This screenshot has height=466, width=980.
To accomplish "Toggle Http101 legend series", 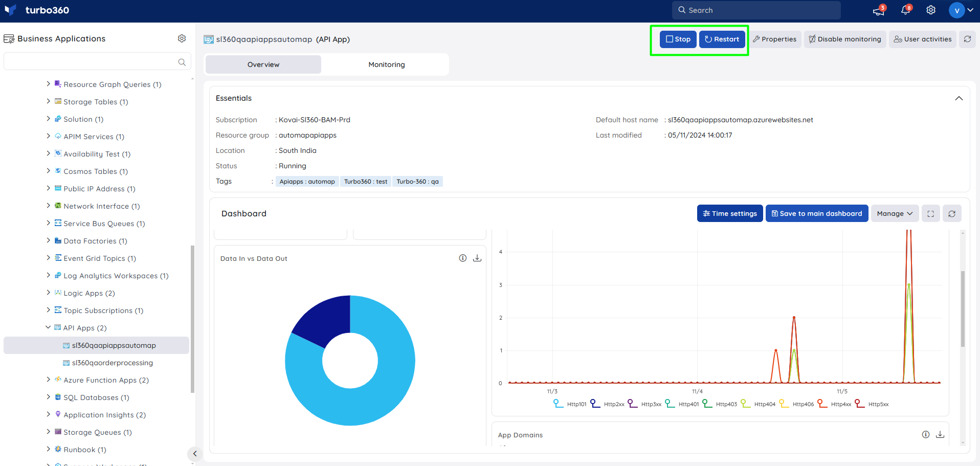I will 570,404.
